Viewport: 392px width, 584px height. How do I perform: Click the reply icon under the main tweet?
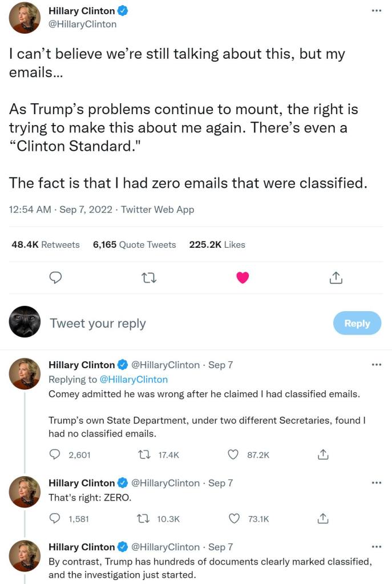[55, 278]
